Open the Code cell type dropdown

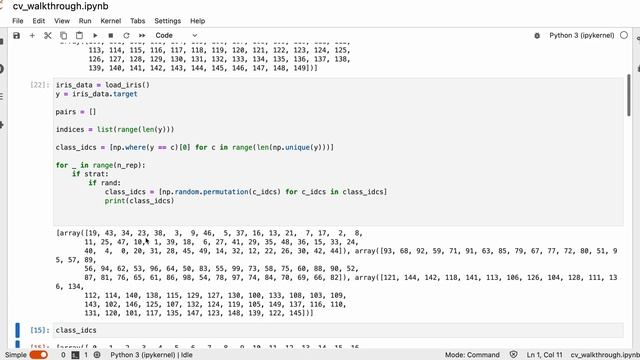[x=176, y=36]
